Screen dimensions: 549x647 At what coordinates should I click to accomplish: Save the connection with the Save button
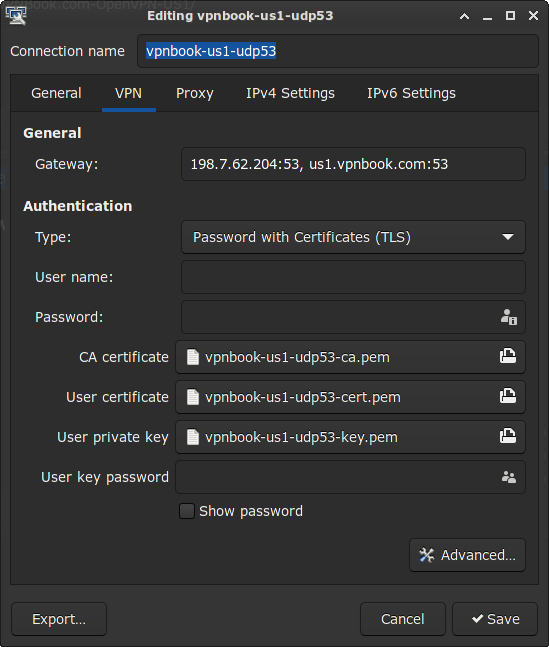(495, 619)
